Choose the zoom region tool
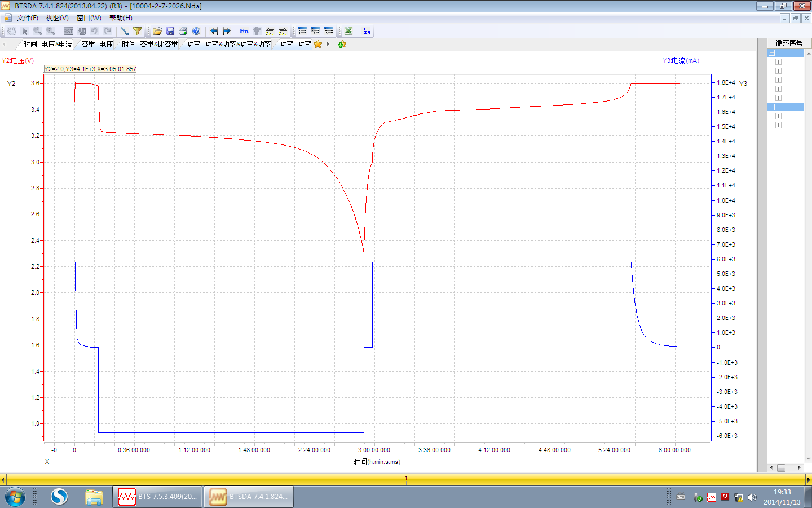 [x=38, y=31]
